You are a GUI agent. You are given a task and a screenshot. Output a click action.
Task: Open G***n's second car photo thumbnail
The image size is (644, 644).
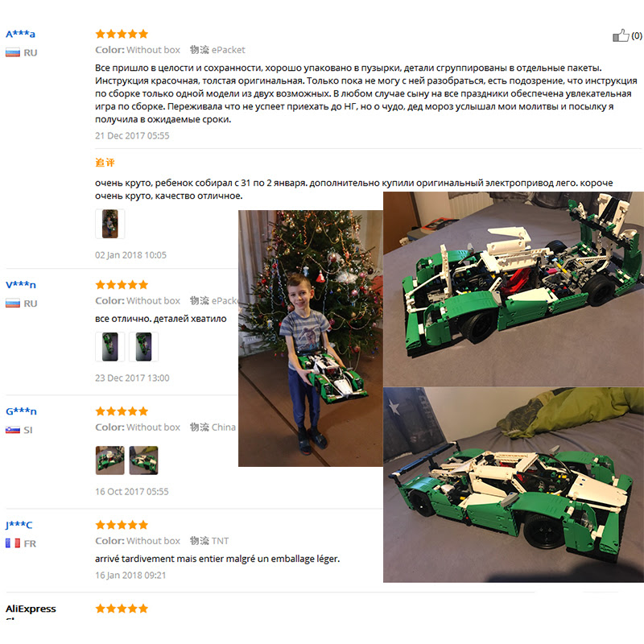(x=143, y=460)
